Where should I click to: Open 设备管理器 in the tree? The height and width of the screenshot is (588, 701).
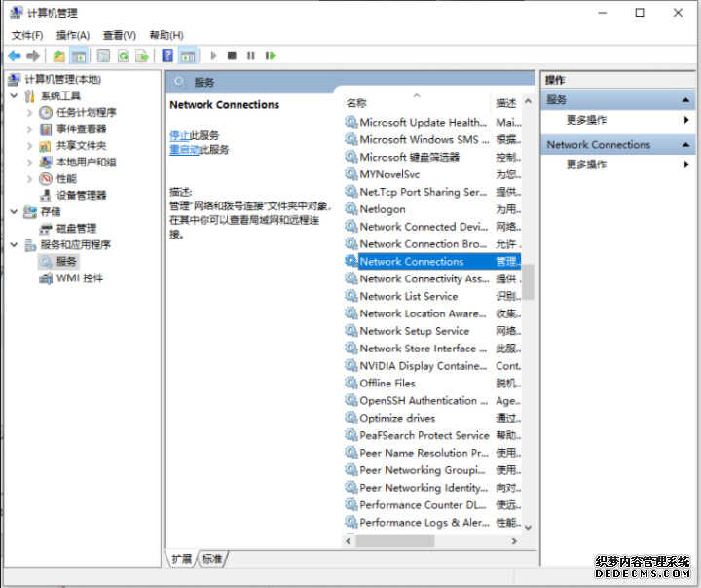(x=81, y=195)
